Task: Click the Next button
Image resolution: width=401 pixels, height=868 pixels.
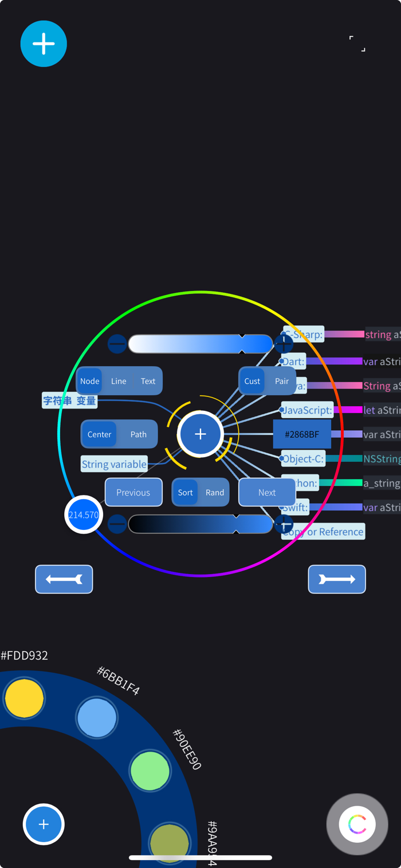Action: [267, 493]
